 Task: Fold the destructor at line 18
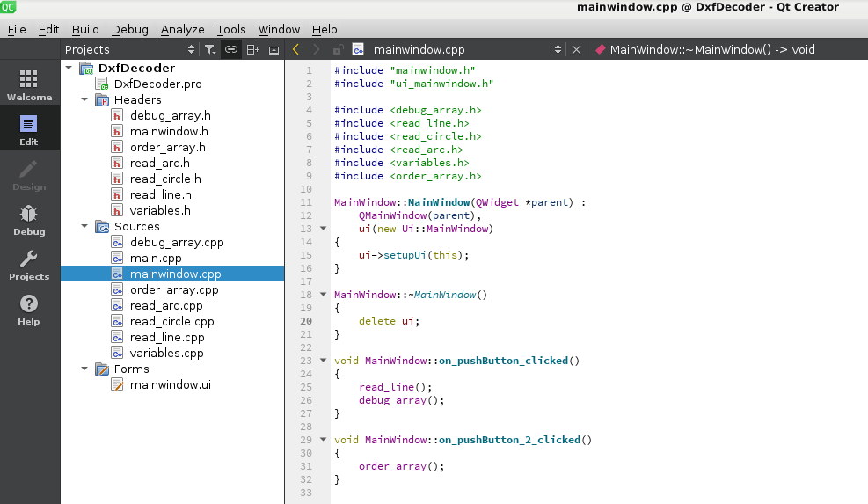(324, 294)
